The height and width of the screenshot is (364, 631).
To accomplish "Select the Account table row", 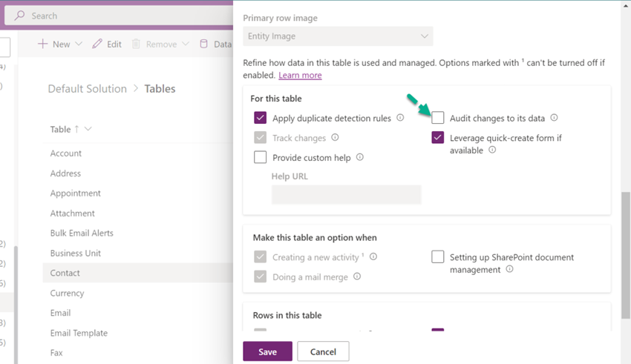I will (x=137, y=153).
